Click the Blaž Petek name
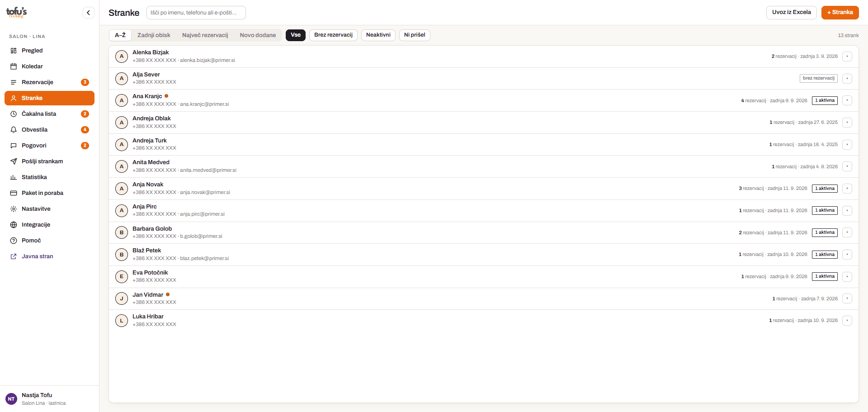 point(147,251)
